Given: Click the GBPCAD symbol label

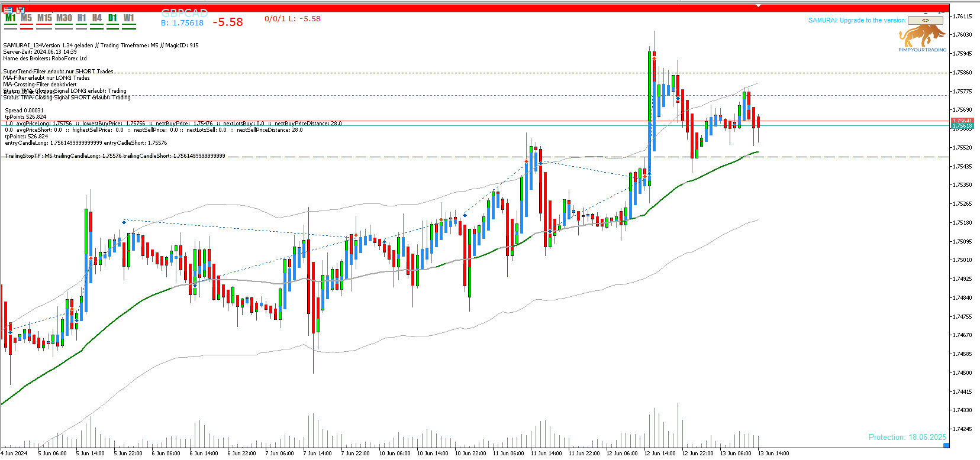Looking at the screenshot, I should tap(184, 12).
